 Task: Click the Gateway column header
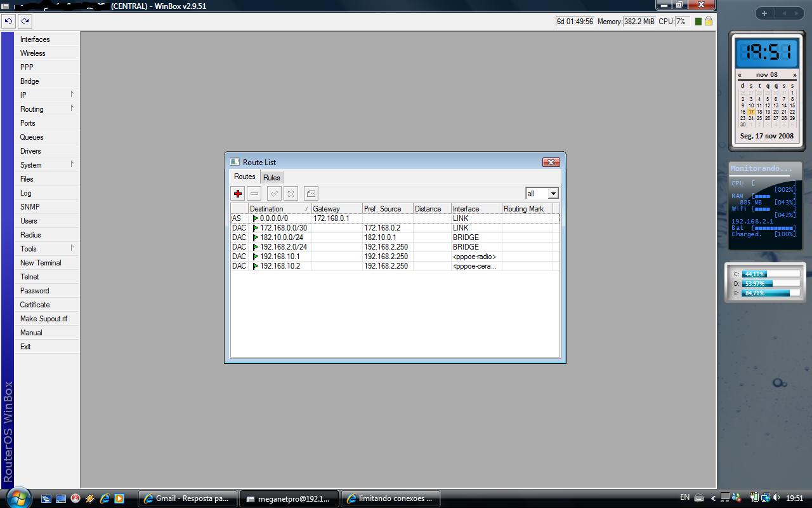point(337,209)
